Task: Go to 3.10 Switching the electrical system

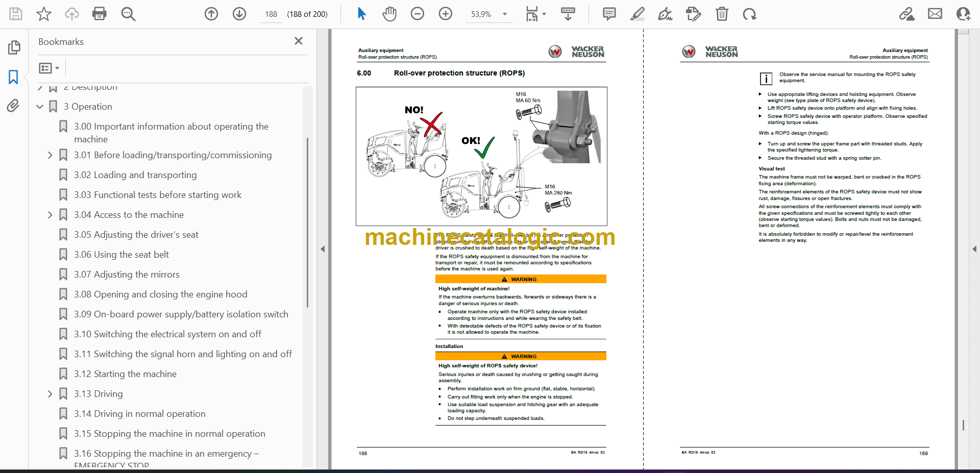Action: pos(167,334)
